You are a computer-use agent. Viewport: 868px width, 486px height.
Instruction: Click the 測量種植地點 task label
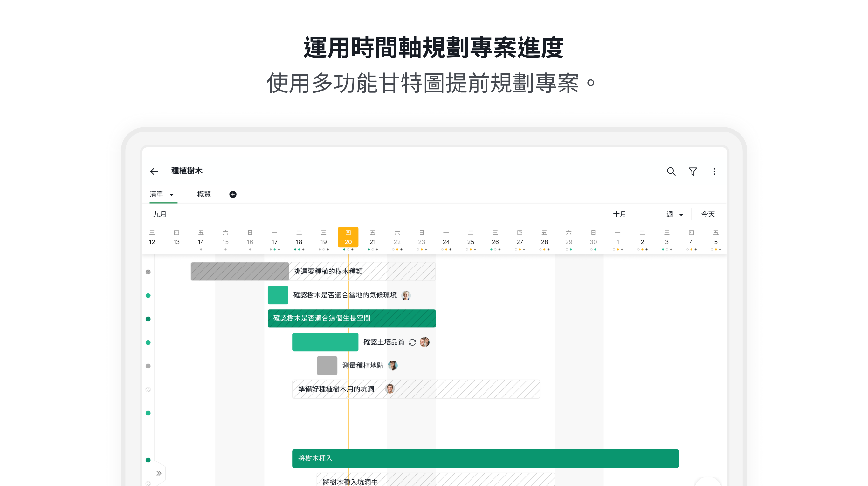363,366
